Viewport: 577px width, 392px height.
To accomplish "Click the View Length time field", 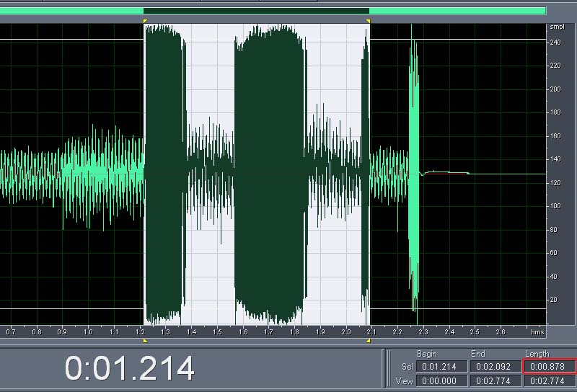I will click(549, 380).
